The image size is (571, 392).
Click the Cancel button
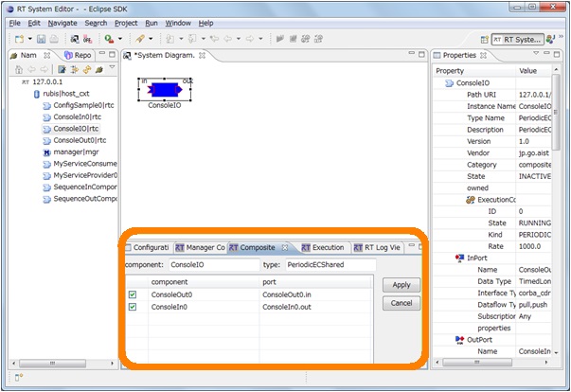pos(401,303)
